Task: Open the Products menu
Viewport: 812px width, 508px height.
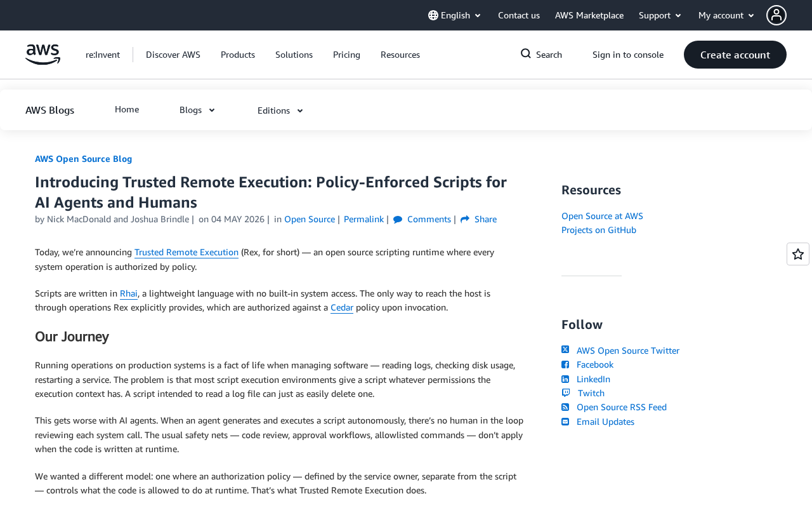Action: pos(238,55)
